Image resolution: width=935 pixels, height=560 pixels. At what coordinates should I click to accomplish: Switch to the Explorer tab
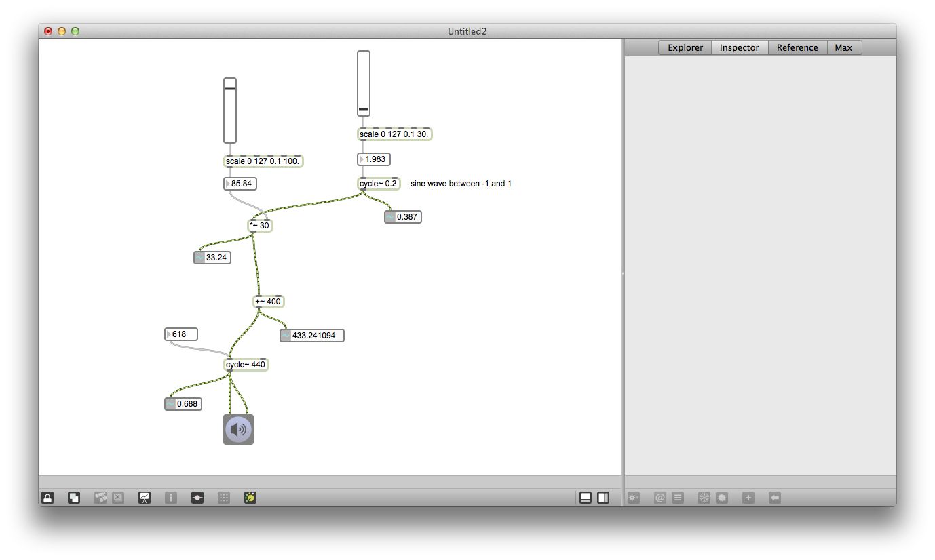(x=684, y=47)
